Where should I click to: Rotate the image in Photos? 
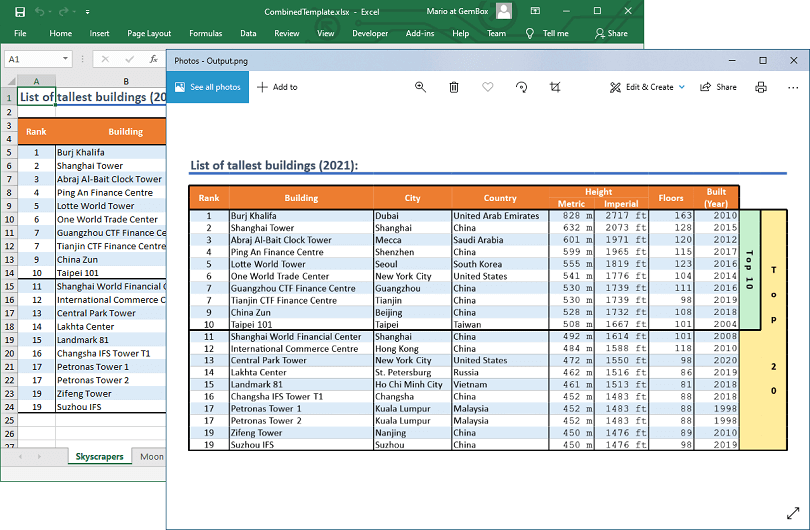pos(521,87)
